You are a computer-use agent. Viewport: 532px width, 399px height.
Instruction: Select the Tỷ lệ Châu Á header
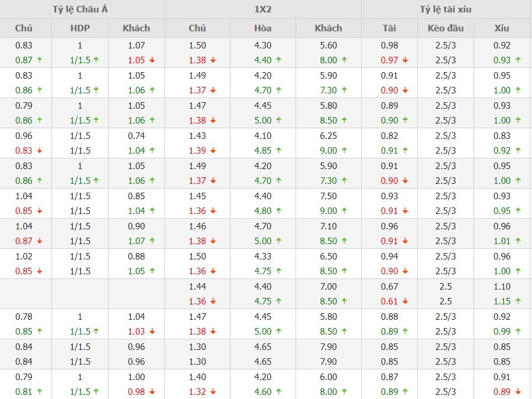[82, 9]
